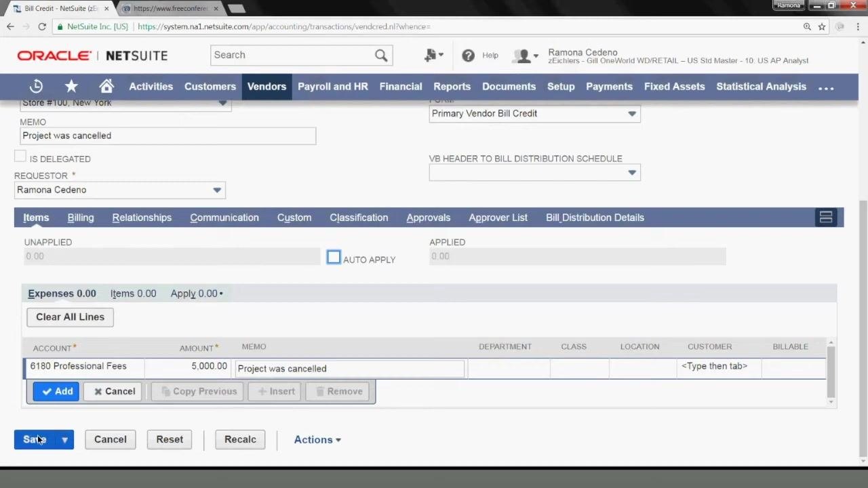
Task: Cancel the expense line edit
Action: 113,391
